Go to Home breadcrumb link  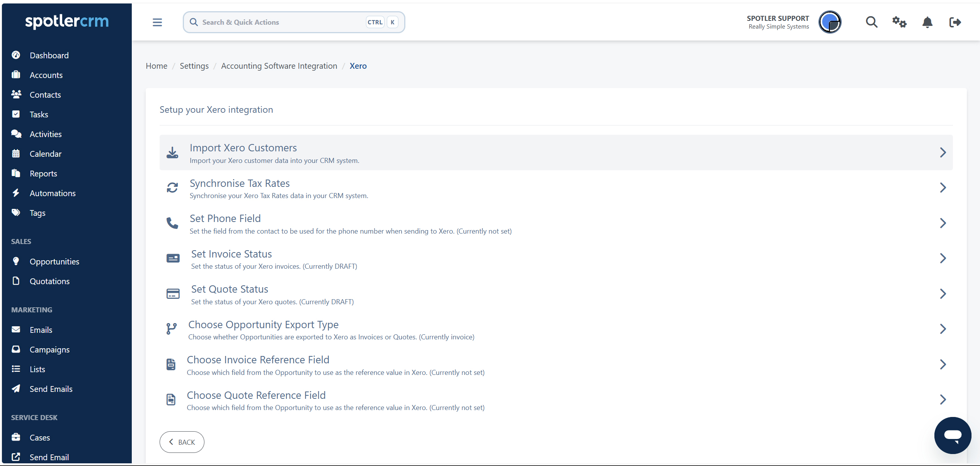click(x=157, y=66)
